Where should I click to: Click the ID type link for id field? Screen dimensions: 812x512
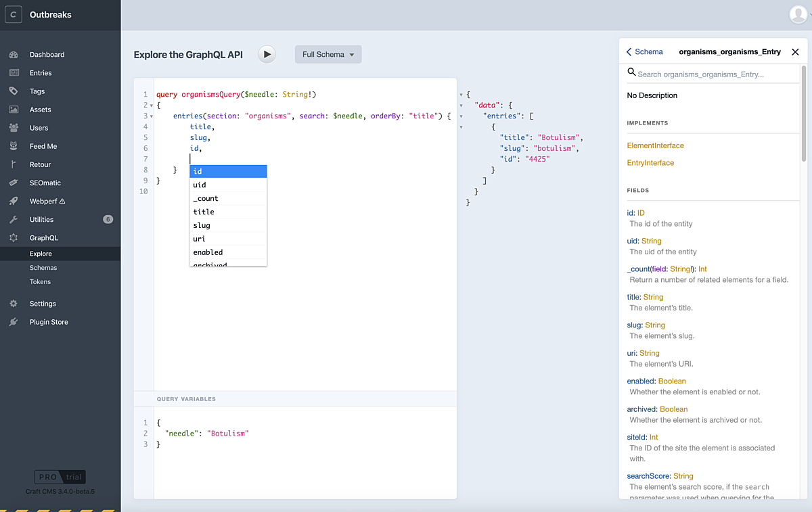point(641,213)
